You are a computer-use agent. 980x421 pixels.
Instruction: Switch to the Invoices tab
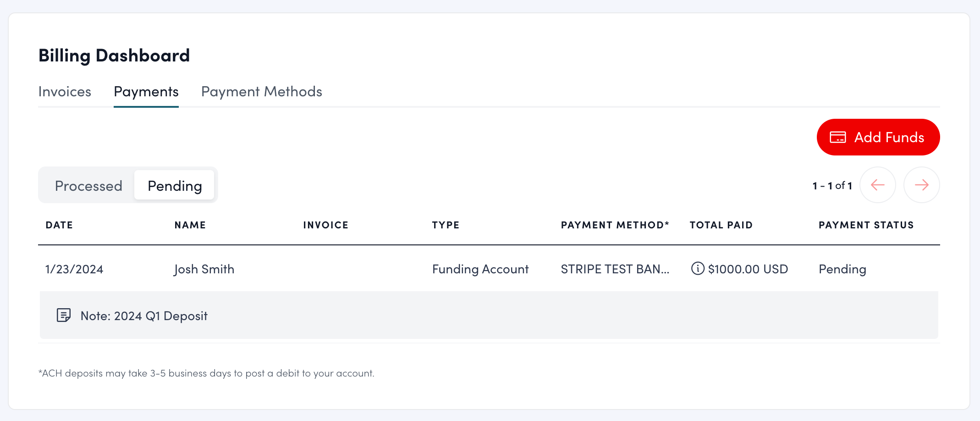pos(65,92)
